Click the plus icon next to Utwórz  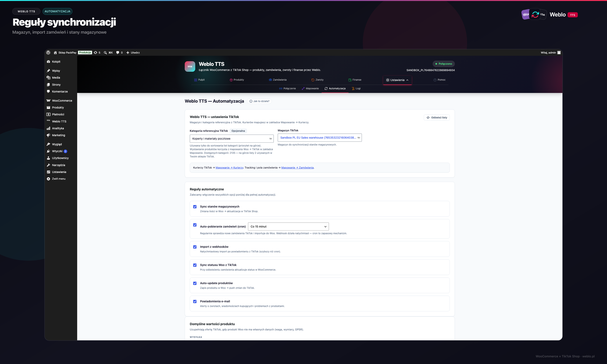(128, 52)
